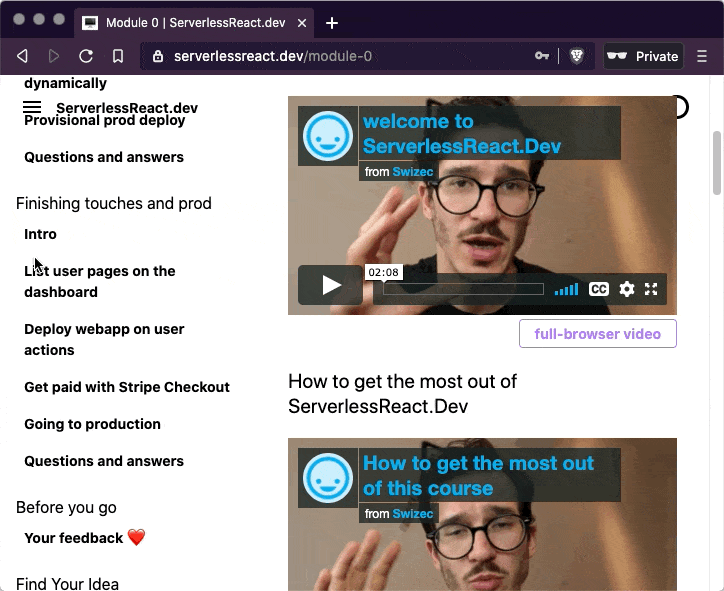Click the Finishing touches and prod heading
This screenshot has width=724, height=591.
(x=114, y=203)
